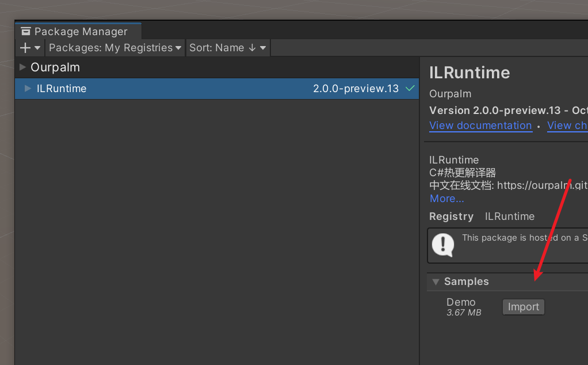
Task: Select the ILRuntime package row
Action: point(217,89)
